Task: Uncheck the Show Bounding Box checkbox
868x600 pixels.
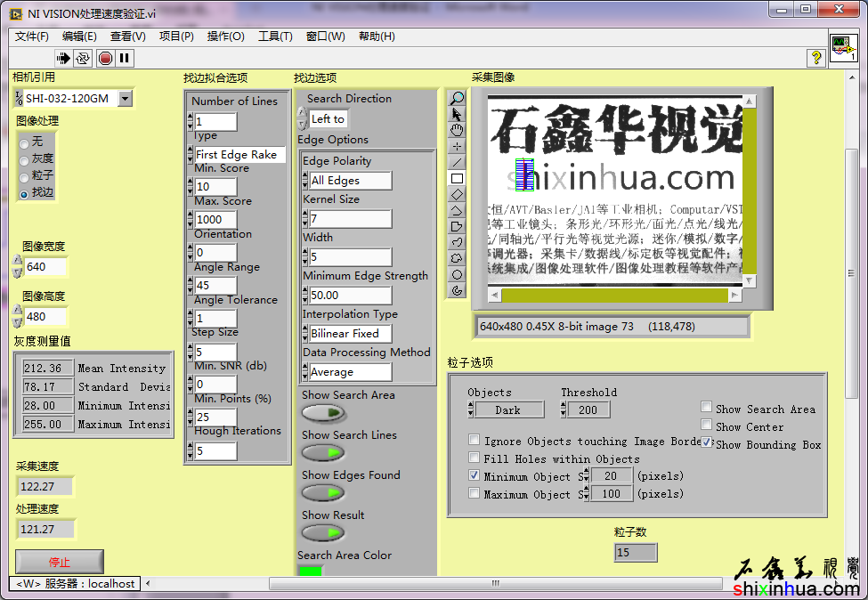Action: 707,442
